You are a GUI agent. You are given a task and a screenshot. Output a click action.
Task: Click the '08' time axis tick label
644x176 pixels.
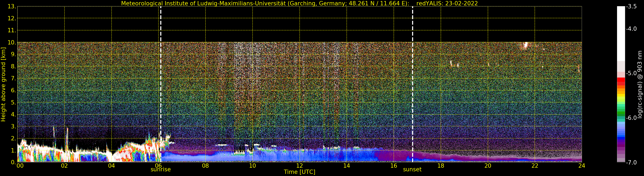205,166
